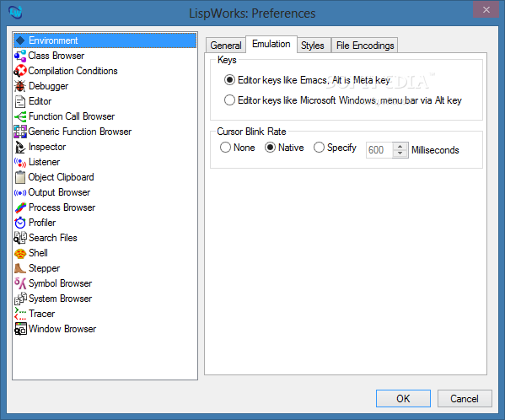Click the Tracer icon
This screenshot has height=420, width=505.
pyautogui.click(x=20, y=314)
